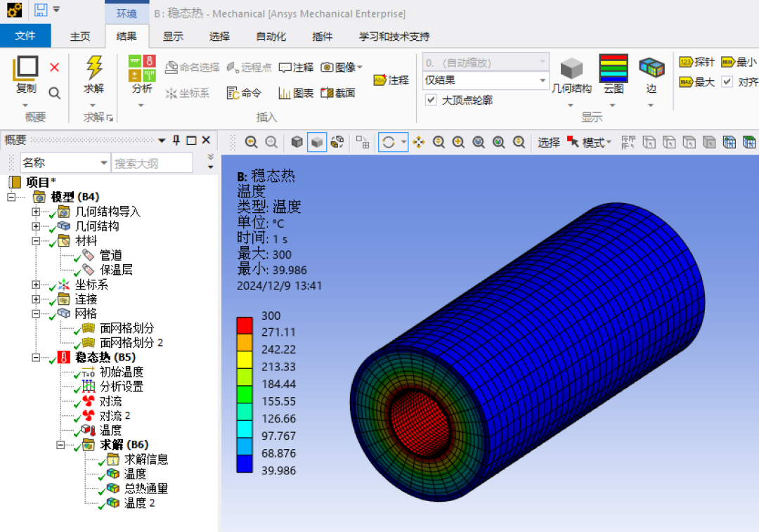Screen dimensions: 759x532
Task: Click the 坐标系 coordinate system icon
Action: tap(171, 93)
